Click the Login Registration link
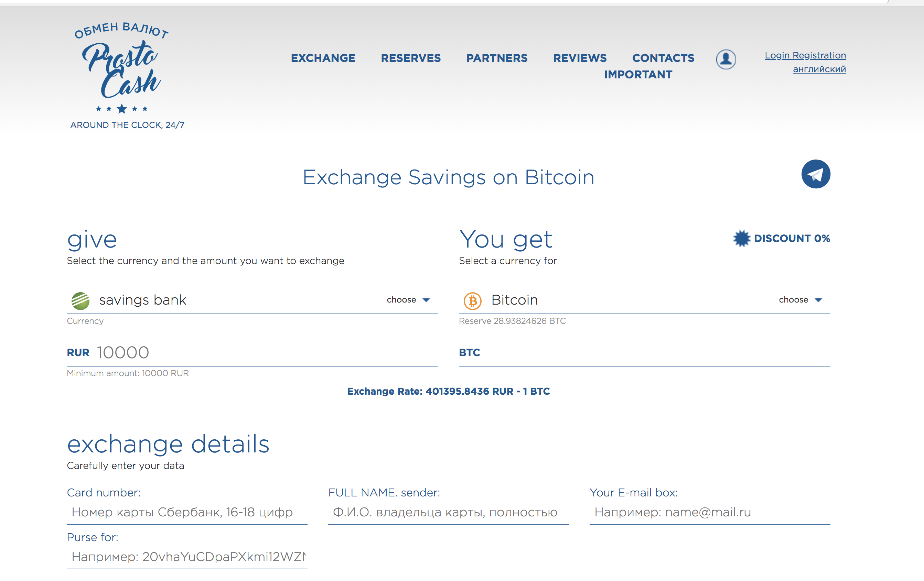 (805, 55)
